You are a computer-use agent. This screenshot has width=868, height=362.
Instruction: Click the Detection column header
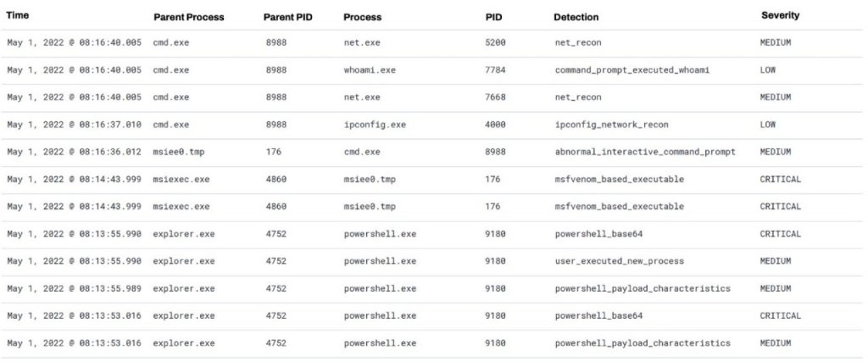click(x=576, y=17)
